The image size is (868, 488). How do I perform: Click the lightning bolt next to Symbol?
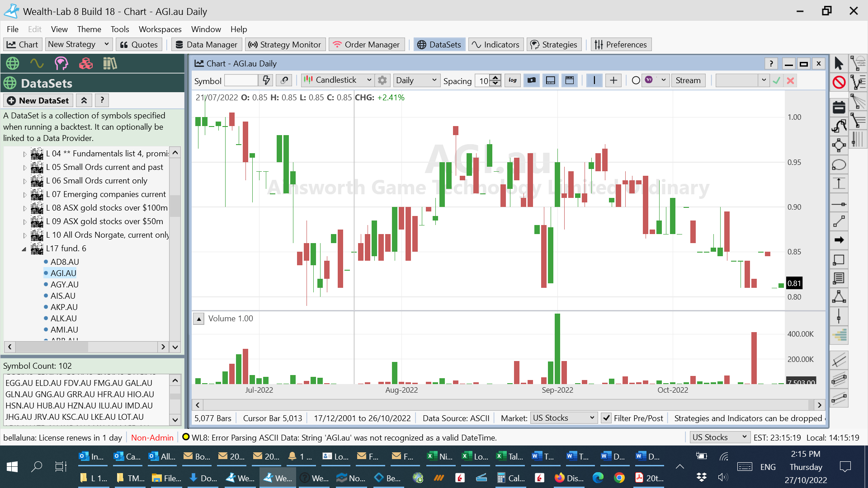[x=266, y=80]
